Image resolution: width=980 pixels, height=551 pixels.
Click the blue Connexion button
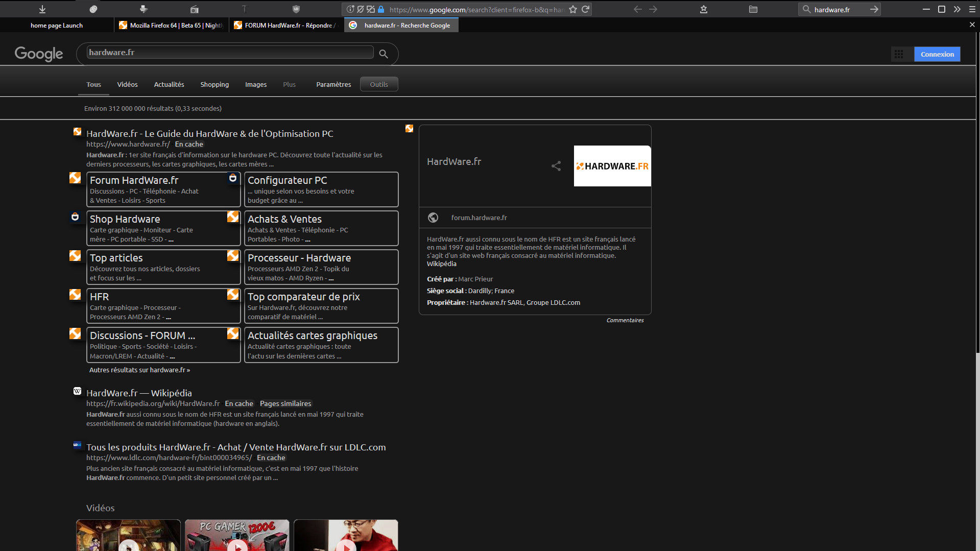[937, 54]
